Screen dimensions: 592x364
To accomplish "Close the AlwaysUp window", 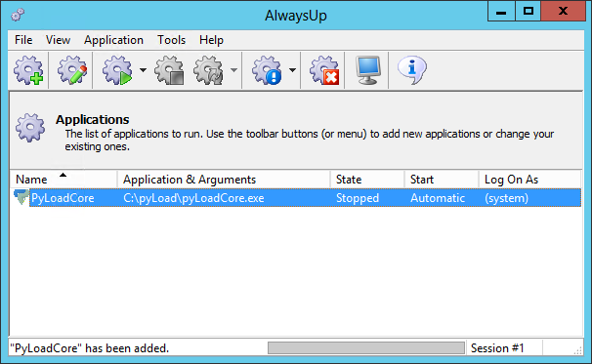I will (x=564, y=11).
